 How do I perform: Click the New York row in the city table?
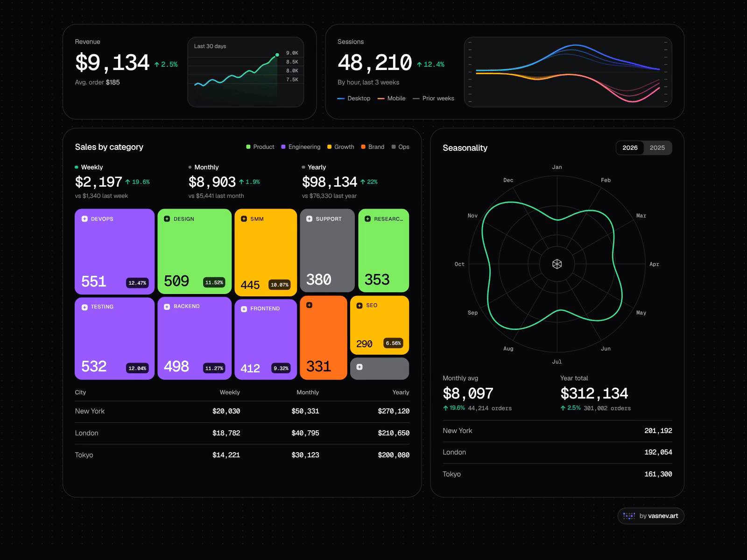click(242, 411)
